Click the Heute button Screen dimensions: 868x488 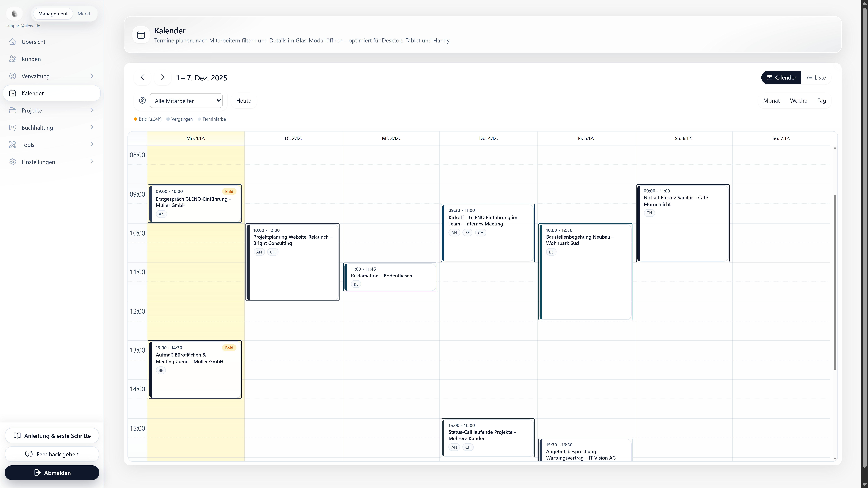click(x=243, y=100)
